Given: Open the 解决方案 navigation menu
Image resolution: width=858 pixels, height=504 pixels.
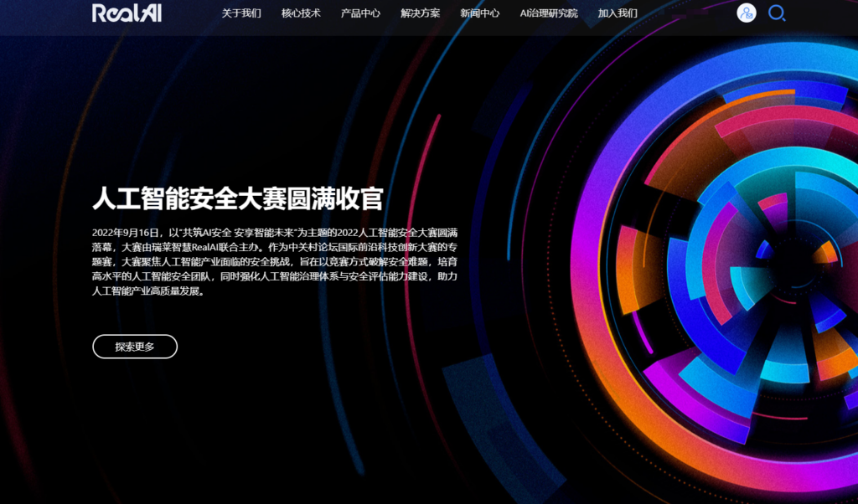Looking at the screenshot, I should [420, 13].
